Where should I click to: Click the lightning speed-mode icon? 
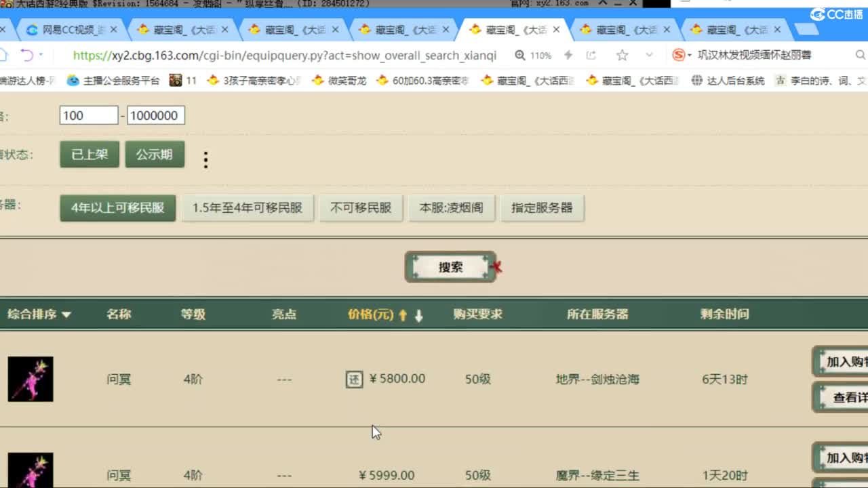click(568, 55)
